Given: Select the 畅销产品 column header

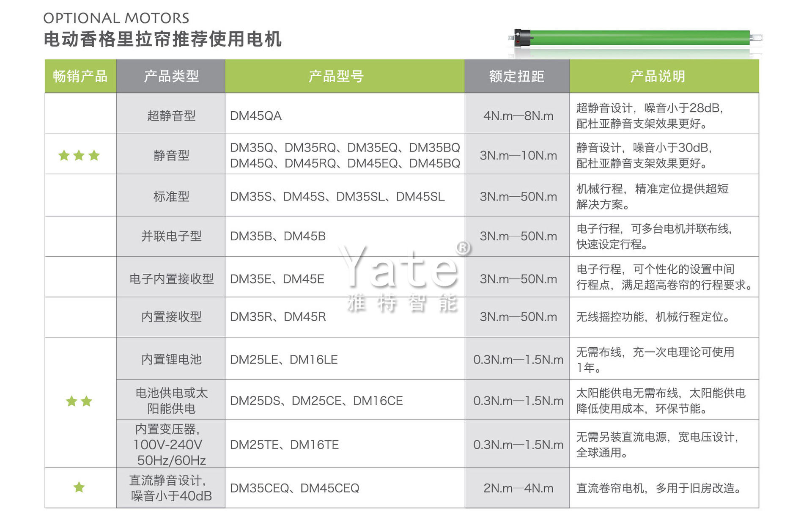Looking at the screenshot, I should click(80, 76).
